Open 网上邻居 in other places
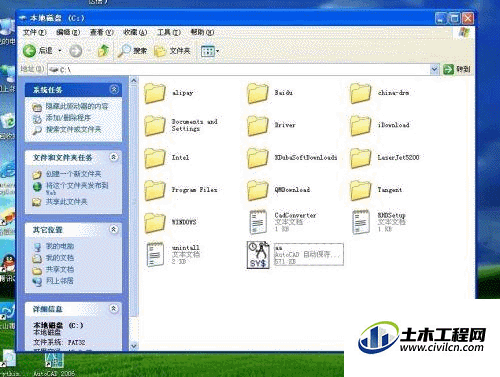The width and height of the screenshot is (500, 377). pos(60,281)
